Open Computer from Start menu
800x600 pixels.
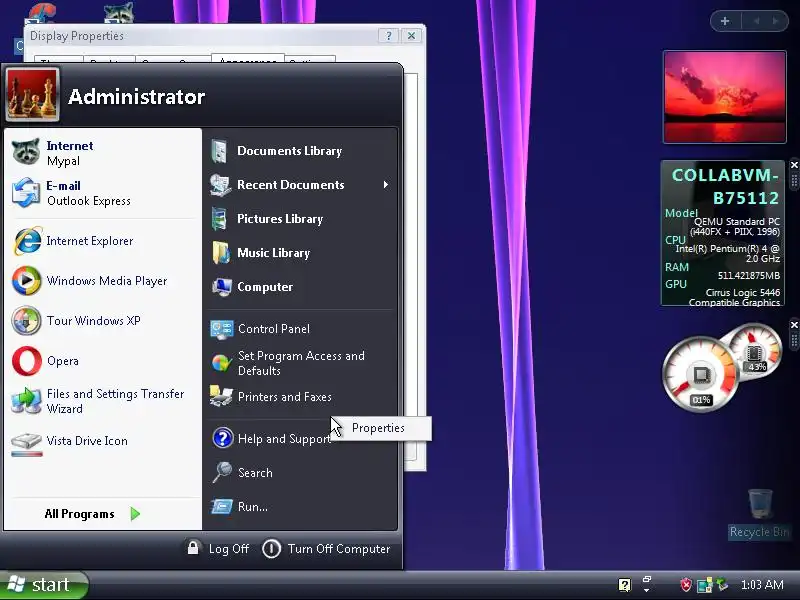pos(300,287)
